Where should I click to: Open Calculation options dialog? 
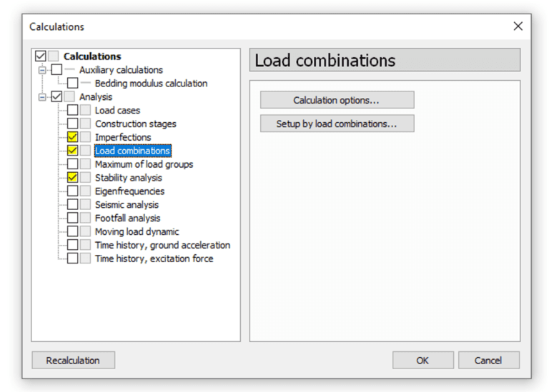pos(337,100)
